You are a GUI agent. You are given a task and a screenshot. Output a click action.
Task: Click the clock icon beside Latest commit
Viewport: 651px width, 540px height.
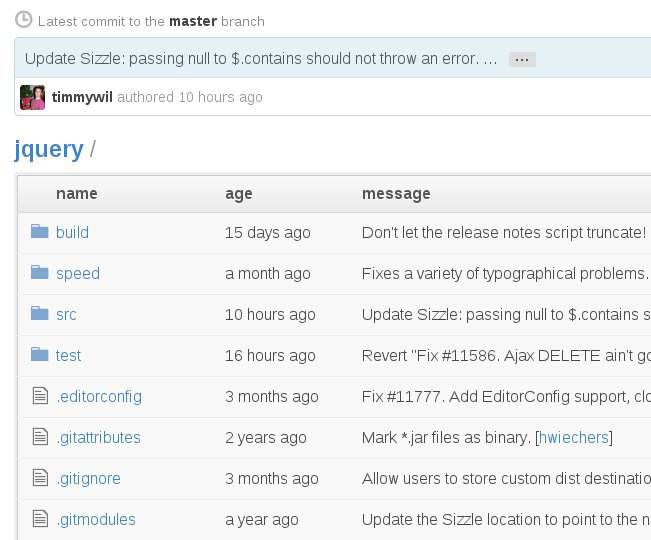24,20
